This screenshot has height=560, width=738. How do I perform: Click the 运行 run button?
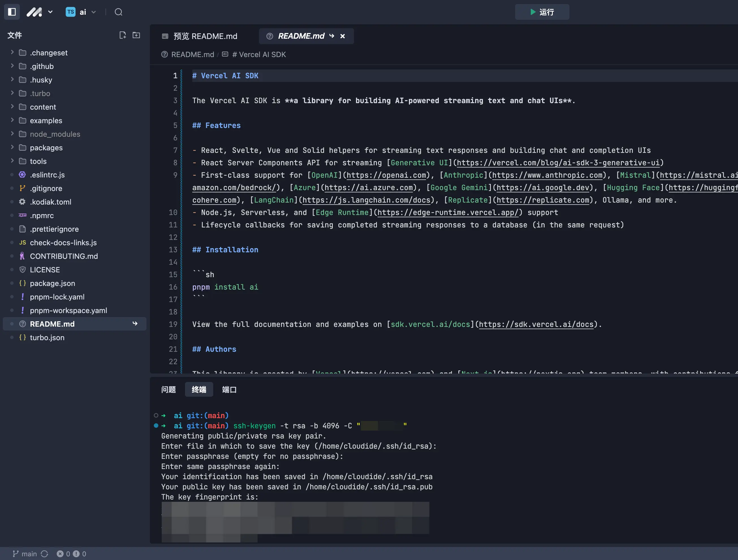point(542,12)
